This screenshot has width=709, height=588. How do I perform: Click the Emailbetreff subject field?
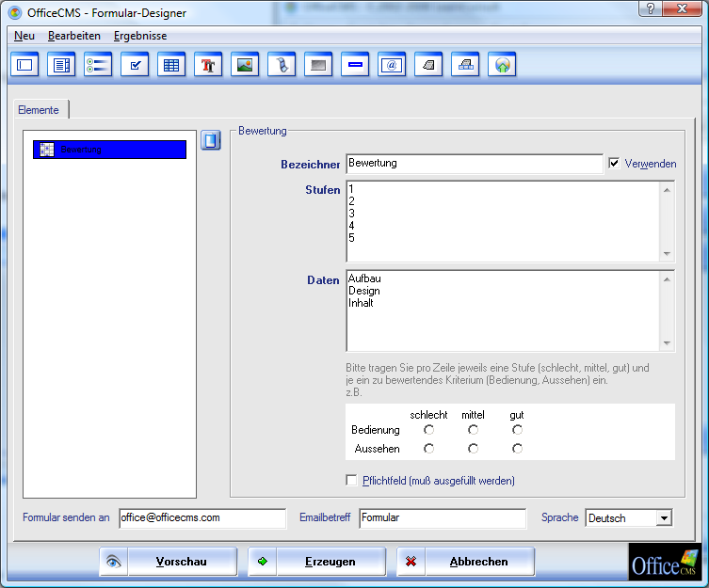pyautogui.click(x=443, y=518)
